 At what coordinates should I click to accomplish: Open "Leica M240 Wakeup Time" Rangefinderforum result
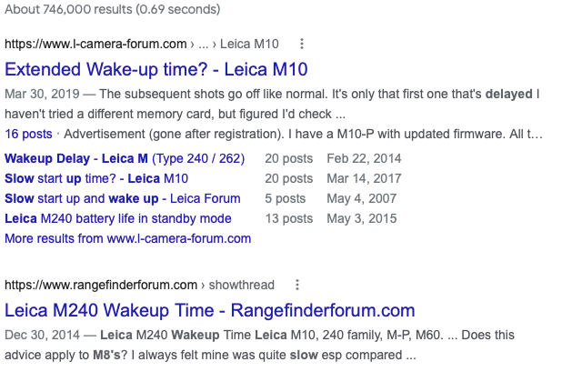click(x=209, y=310)
